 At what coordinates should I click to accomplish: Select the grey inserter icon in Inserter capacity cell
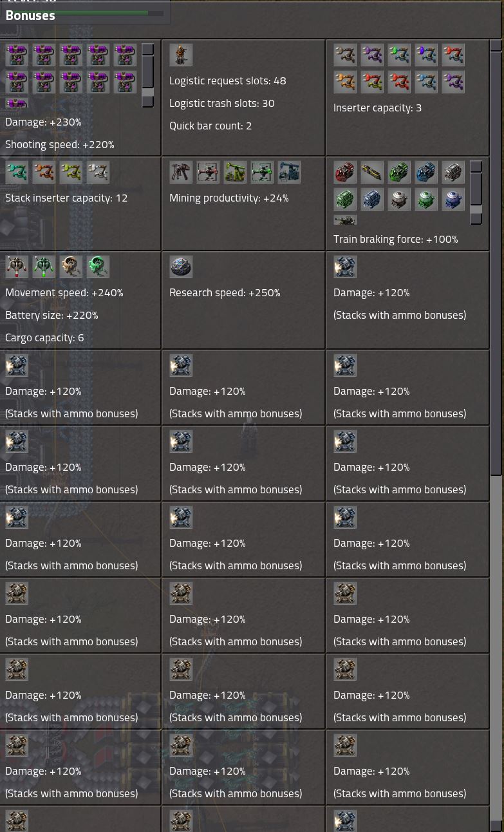(345, 55)
